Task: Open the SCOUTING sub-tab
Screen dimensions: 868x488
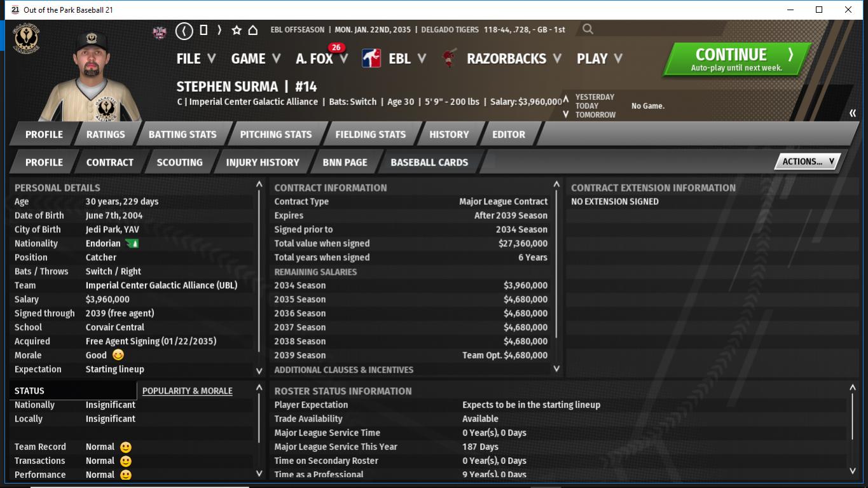Action: click(x=180, y=162)
